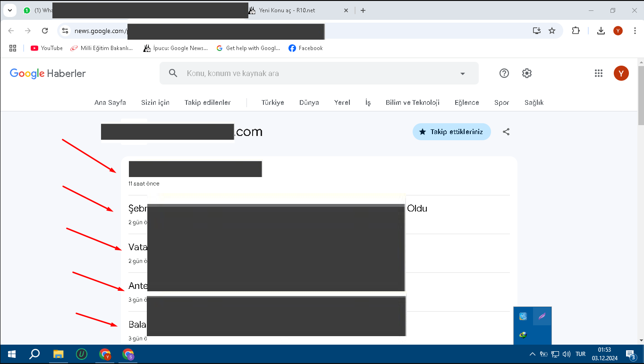This screenshot has width=644, height=364.
Task: Open the YouTube bookmark
Action: (47, 48)
